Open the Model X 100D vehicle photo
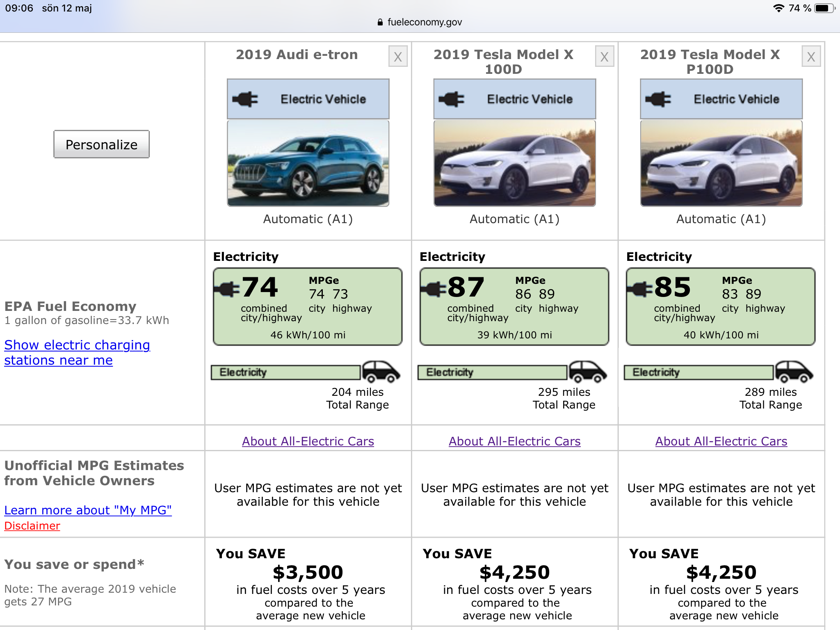 point(515,163)
